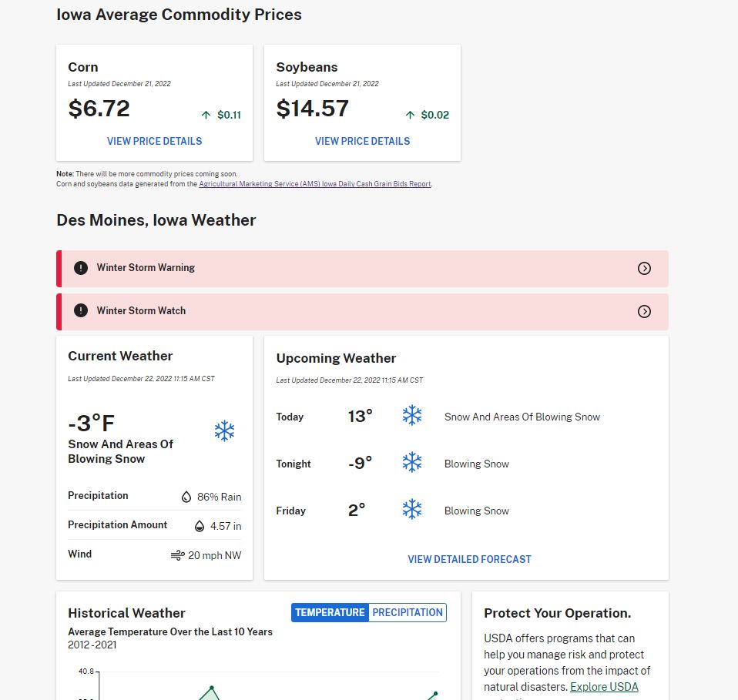Click the snowflake icon for Current Weather
Image resolution: width=738 pixels, height=700 pixels.
click(x=223, y=430)
